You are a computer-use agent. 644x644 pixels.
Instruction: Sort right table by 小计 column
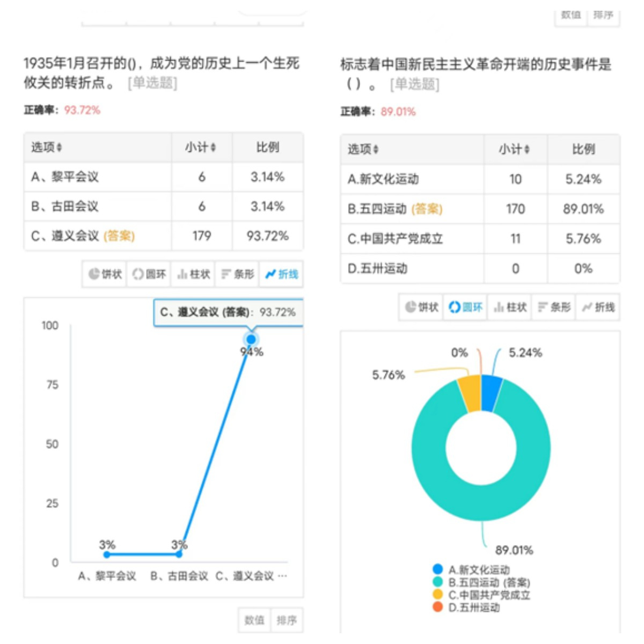(x=515, y=149)
